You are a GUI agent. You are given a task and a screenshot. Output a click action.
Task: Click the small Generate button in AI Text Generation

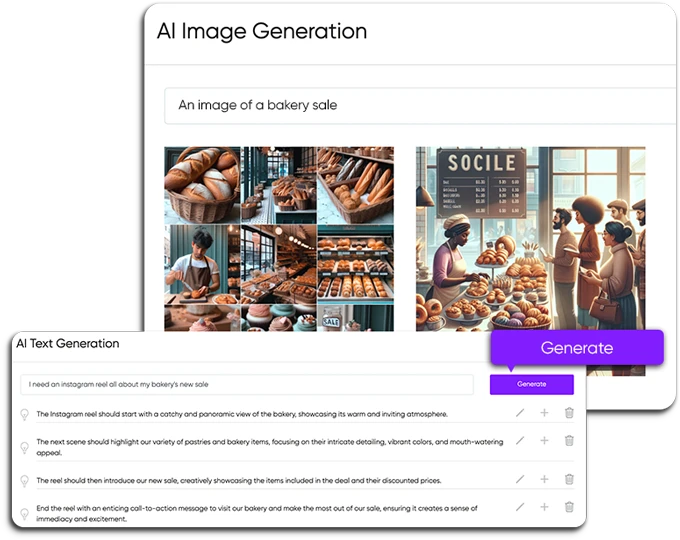(532, 384)
